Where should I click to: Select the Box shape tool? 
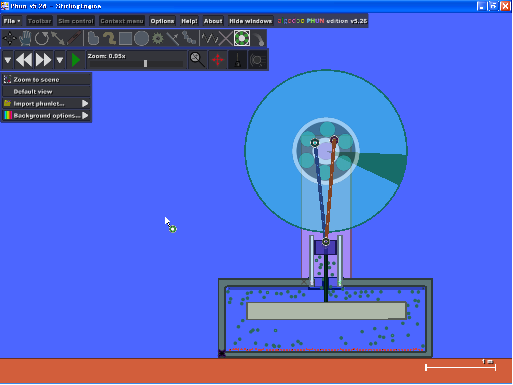pyautogui.click(x=125, y=39)
